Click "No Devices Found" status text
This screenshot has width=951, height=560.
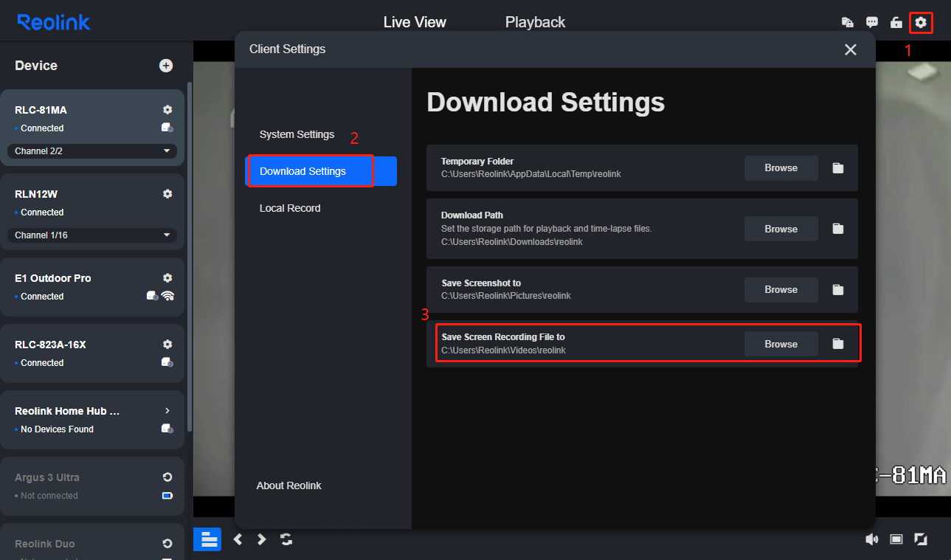pyautogui.click(x=57, y=429)
